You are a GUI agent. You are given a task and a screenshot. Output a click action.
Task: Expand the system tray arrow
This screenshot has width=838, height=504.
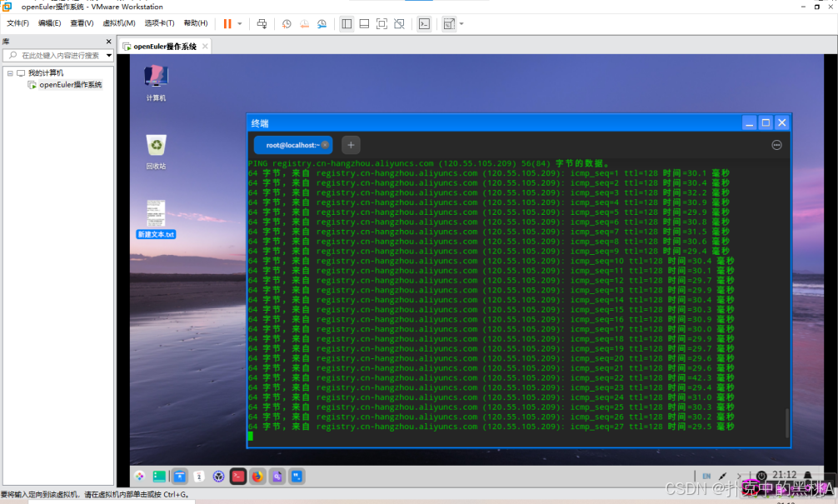(x=739, y=476)
